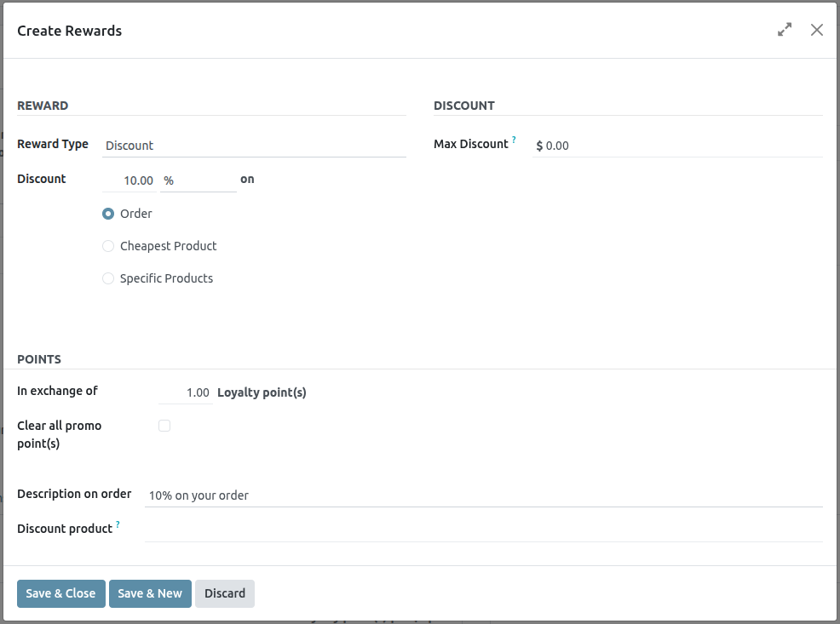Click the loyalty points 1.00 field

pyautogui.click(x=186, y=392)
